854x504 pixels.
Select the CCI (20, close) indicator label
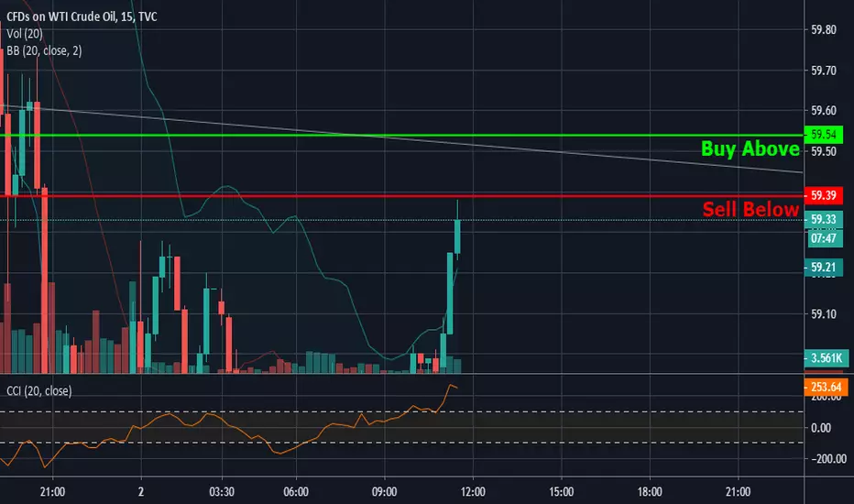point(39,390)
